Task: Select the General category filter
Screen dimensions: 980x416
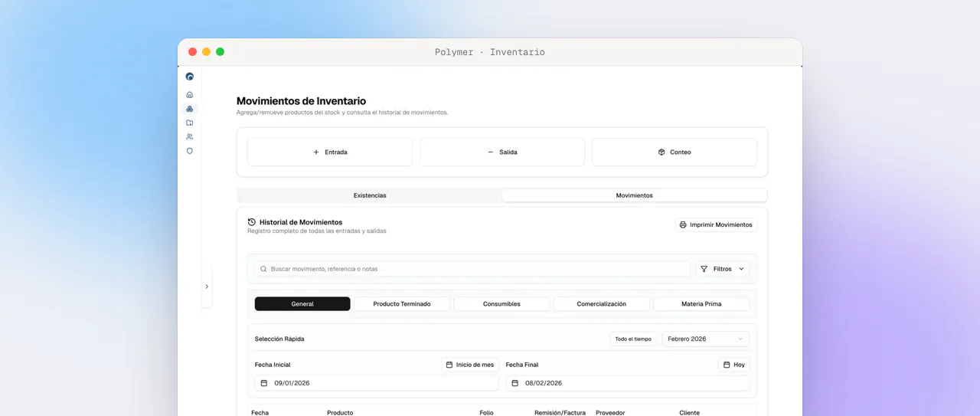Action: coord(302,304)
